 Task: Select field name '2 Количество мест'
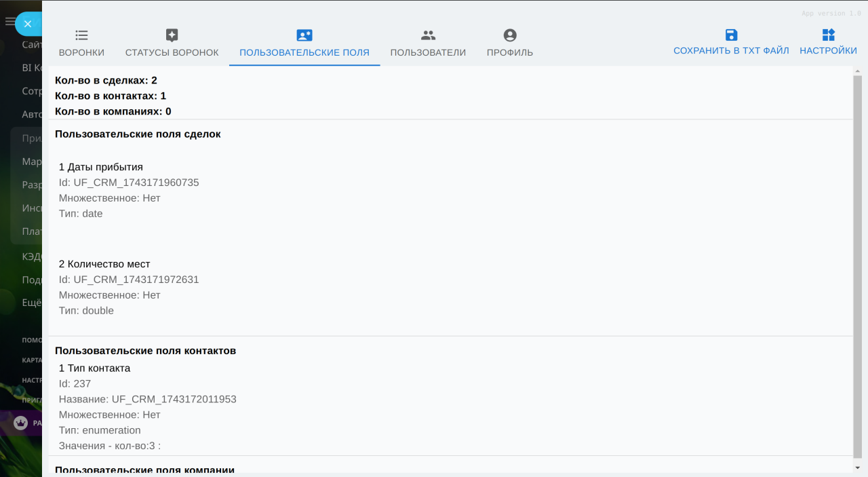104,264
